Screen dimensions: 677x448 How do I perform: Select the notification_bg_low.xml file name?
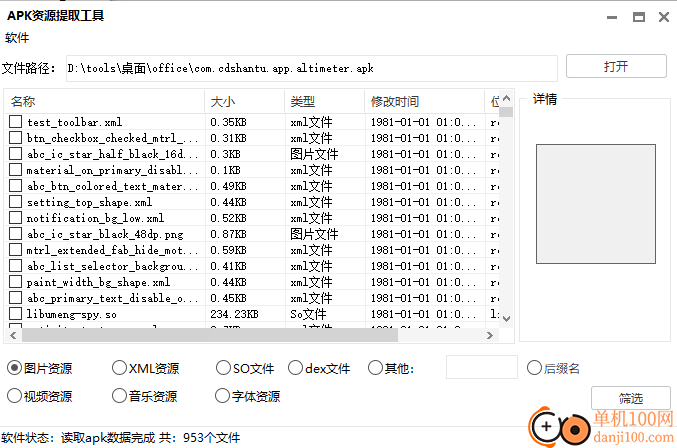coord(95,218)
